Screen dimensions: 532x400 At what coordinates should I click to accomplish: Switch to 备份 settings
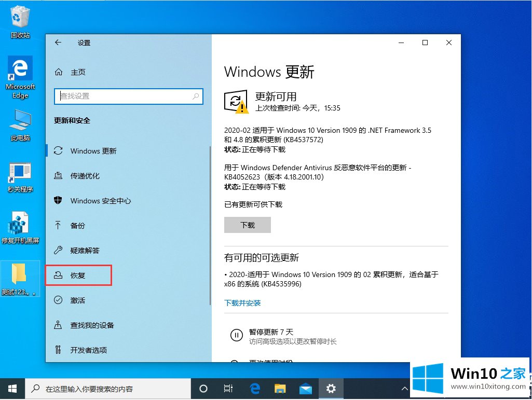click(128, 225)
